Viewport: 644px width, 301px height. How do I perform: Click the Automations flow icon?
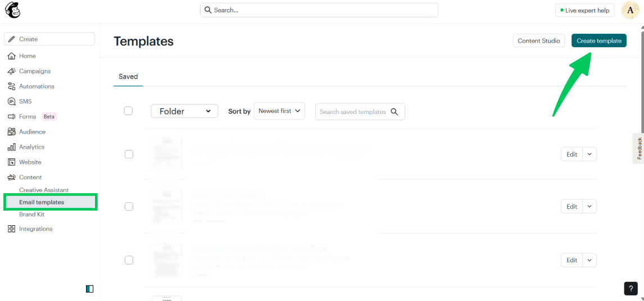[x=11, y=86]
